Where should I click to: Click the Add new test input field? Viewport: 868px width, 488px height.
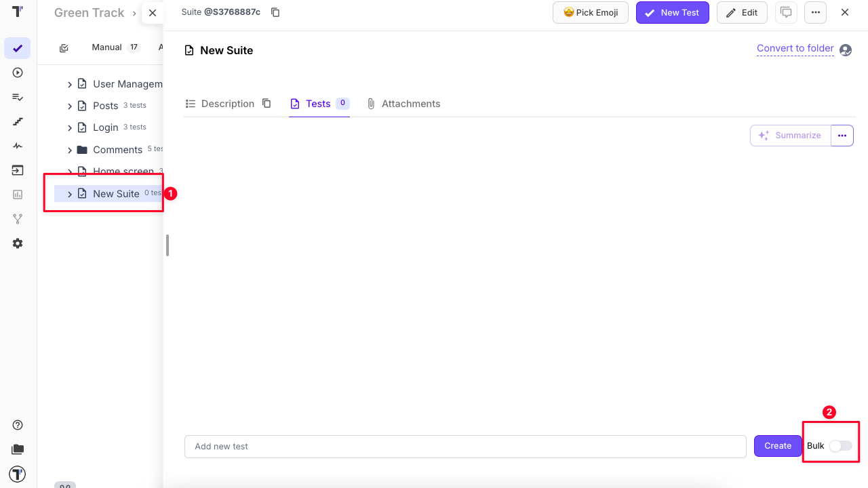click(x=465, y=447)
